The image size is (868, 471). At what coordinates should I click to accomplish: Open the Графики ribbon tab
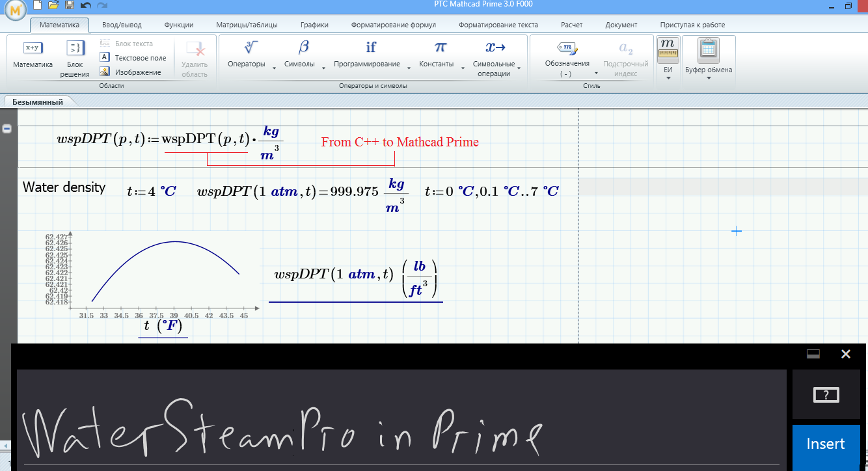(x=314, y=25)
